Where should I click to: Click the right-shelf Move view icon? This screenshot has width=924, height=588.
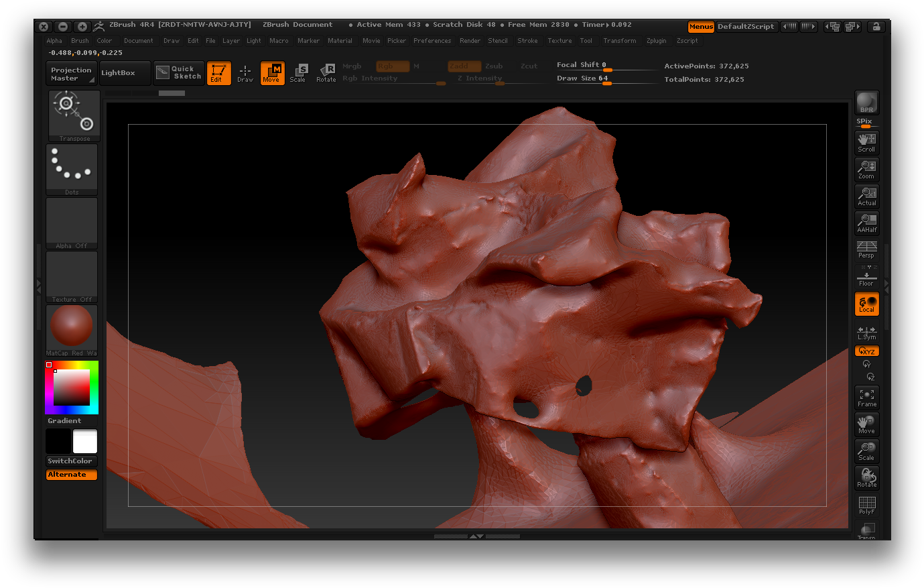(x=867, y=424)
